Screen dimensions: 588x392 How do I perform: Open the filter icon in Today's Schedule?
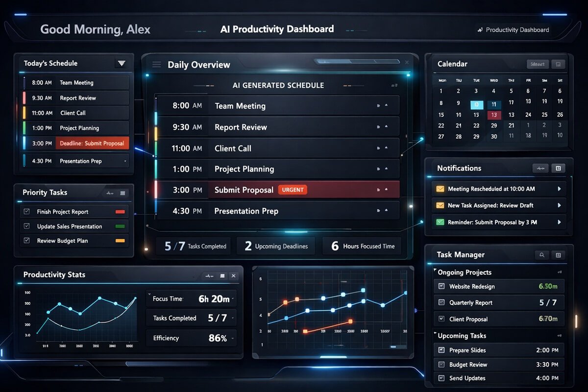coord(122,63)
